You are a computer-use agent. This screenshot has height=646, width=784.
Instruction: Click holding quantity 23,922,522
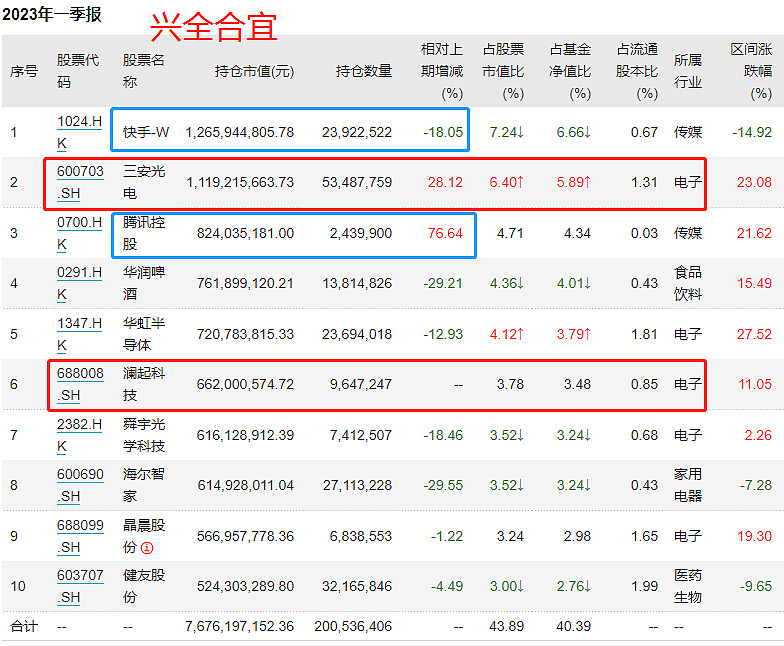357,132
